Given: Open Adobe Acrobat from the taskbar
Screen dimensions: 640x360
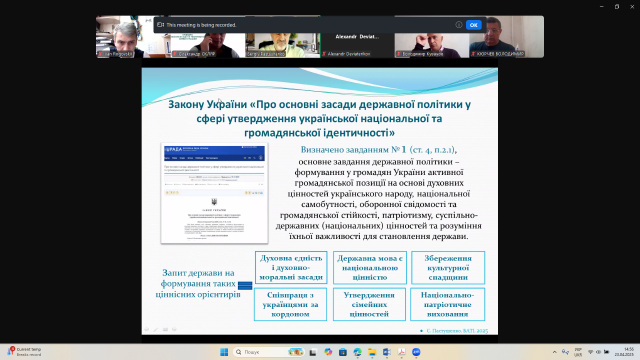Looking at the screenshot, I should (x=401, y=352).
